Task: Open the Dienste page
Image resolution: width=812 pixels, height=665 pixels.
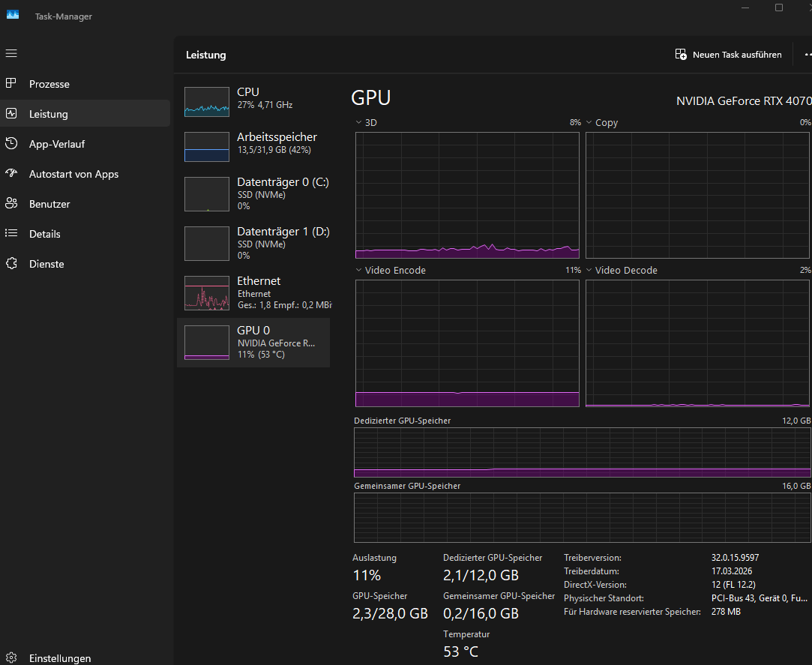Action: click(85, 264)
